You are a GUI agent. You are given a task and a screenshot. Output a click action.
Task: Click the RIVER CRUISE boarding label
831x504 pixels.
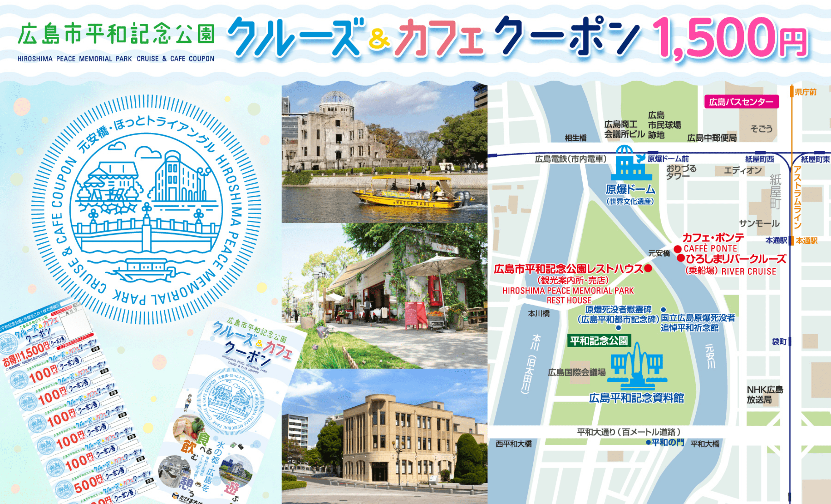pyautogui.click(x=749, y=271)
